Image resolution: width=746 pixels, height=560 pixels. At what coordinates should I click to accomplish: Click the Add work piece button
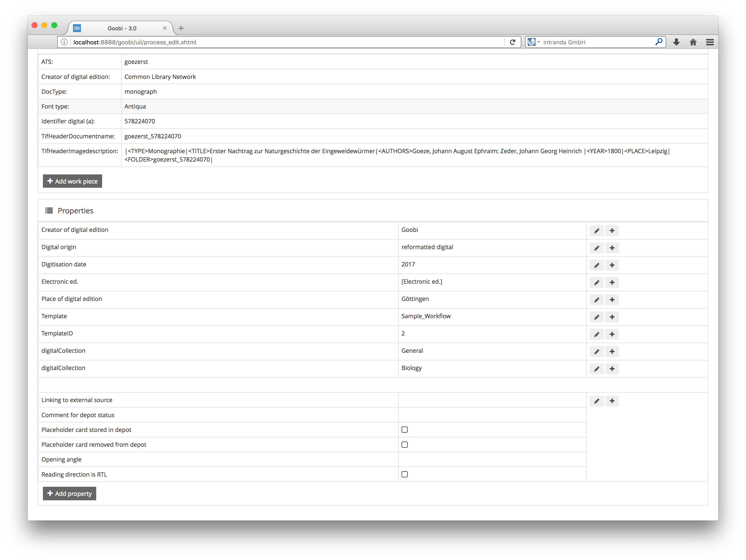72,181
